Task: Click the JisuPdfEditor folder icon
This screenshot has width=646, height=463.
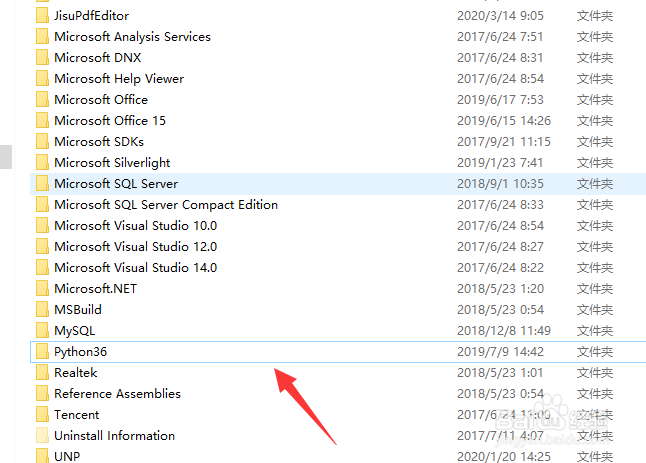Action: coord(42,16)
